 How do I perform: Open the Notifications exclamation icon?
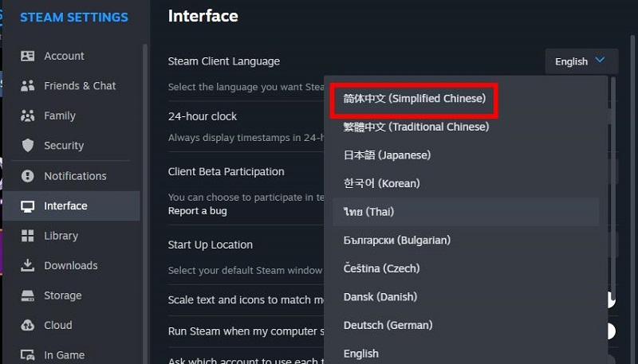[28, 176]
